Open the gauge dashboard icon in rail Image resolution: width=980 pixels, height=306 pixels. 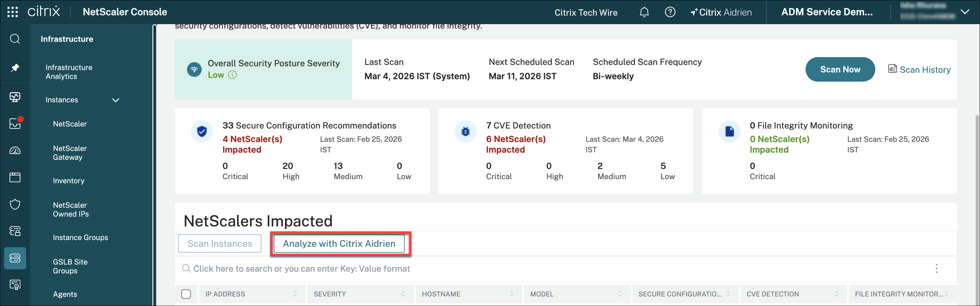click(x=15, y=151)
